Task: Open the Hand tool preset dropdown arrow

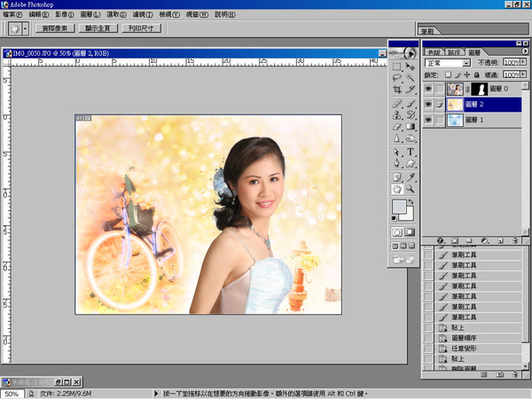Action: pos(26,28)
